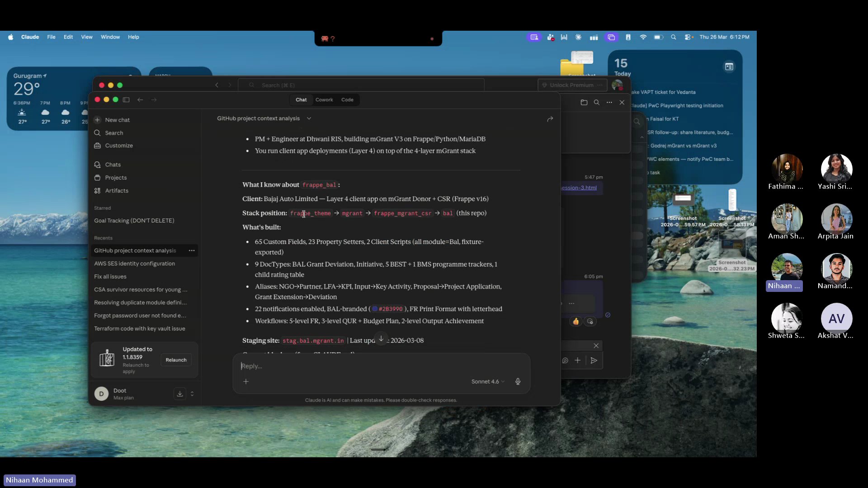This screenshot has width=868, height=488.
Task: Click Unlock Premium in the widget
Action: tap(571, 85)
